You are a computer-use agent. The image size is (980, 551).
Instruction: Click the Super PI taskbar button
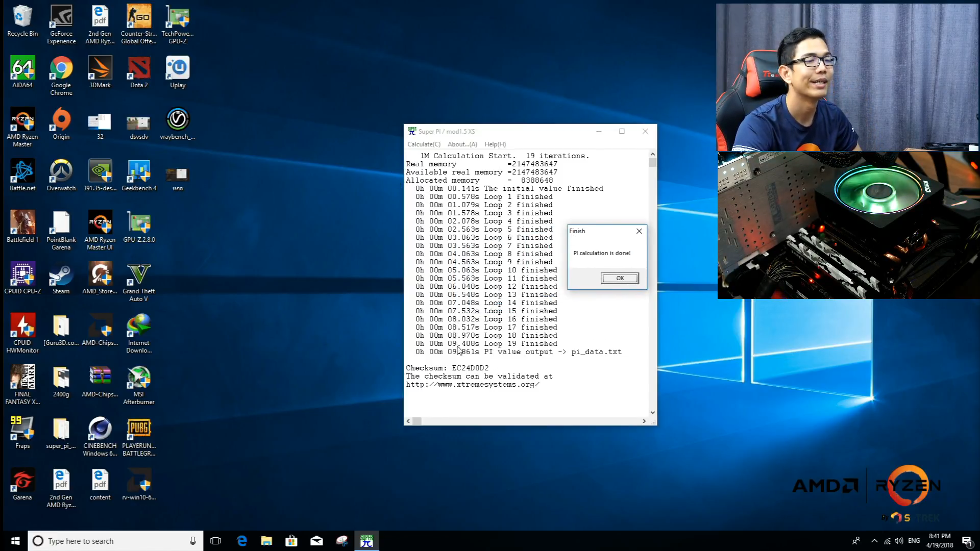click(x=366, y=541)
